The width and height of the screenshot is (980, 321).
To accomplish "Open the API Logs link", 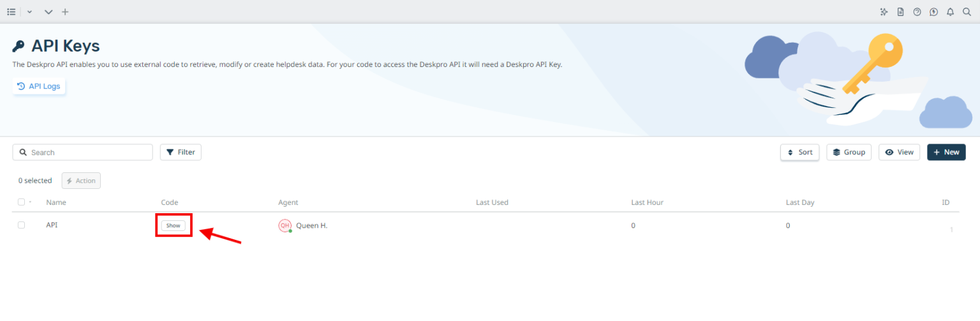I will coord(39,86).
